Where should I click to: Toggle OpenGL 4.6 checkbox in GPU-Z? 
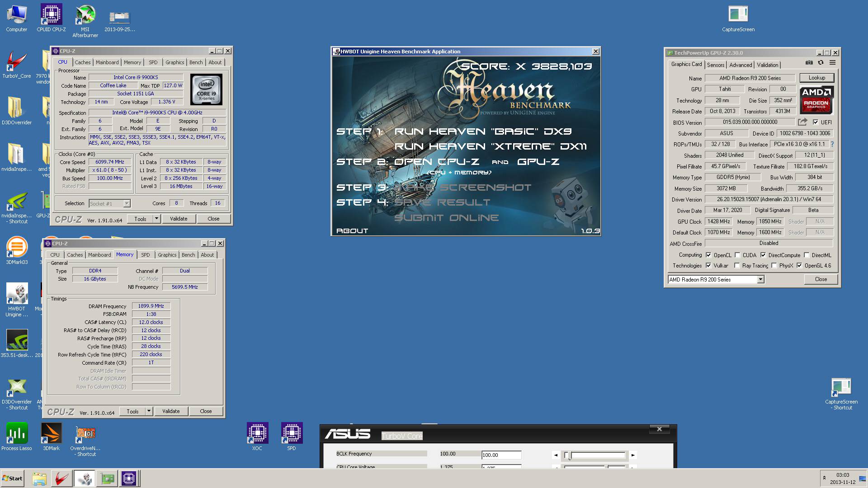coord(799,266)
